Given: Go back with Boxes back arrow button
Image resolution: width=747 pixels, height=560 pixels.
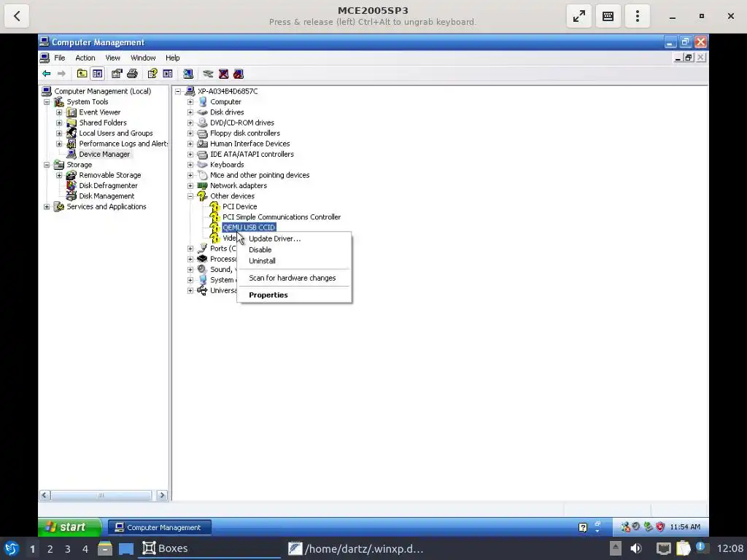Looking at the screenshot, I should [17, 16].
